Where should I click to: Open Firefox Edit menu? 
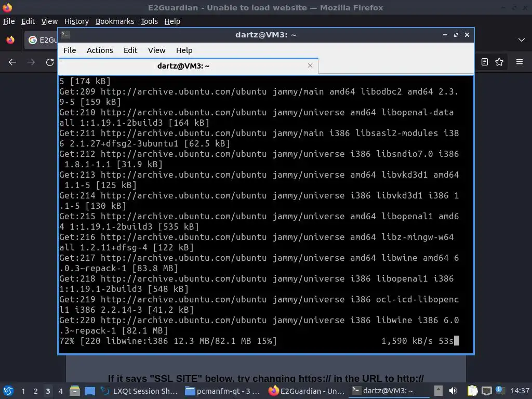28,21
